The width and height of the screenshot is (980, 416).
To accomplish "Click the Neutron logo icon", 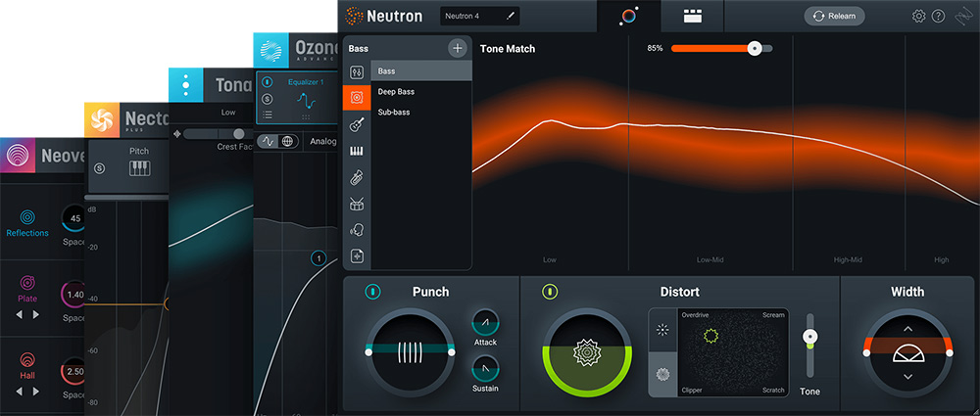I will coord(354,17).
